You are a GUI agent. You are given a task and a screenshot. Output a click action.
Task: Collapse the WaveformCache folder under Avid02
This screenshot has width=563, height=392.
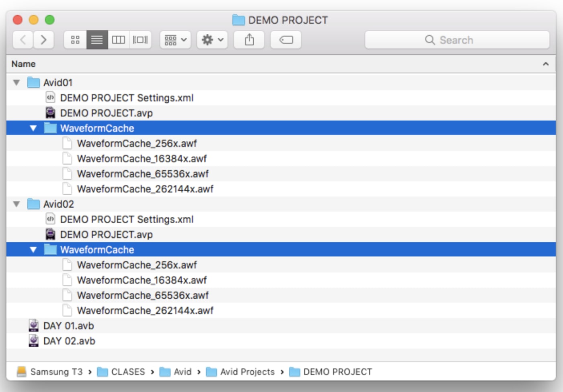click(x=33, y=250)
